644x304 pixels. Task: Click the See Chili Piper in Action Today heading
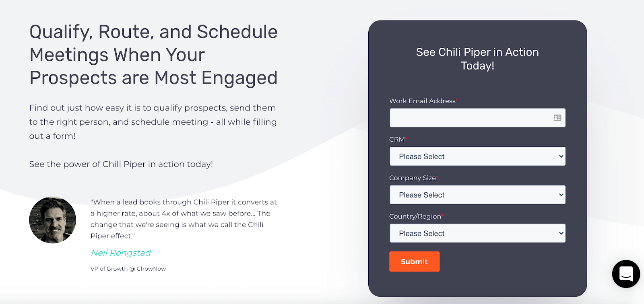pos(477,59)
